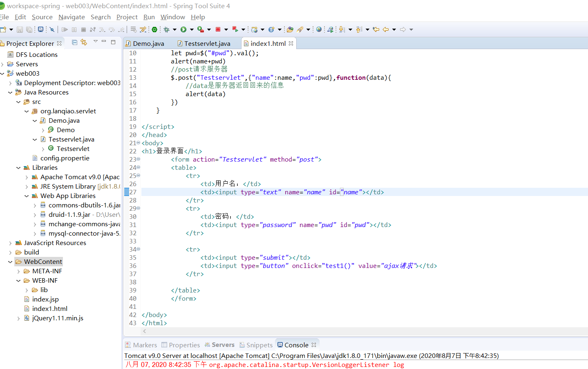The height and width of the screenshot is (369, 588).
Task: Switch to the Snippets tab
Action: (256, 345)
